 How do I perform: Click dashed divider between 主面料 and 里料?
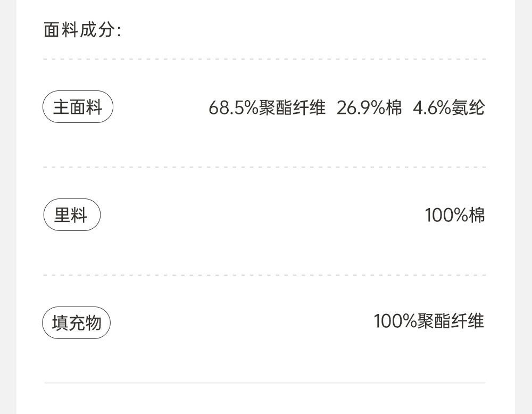(x=264, y=167)
